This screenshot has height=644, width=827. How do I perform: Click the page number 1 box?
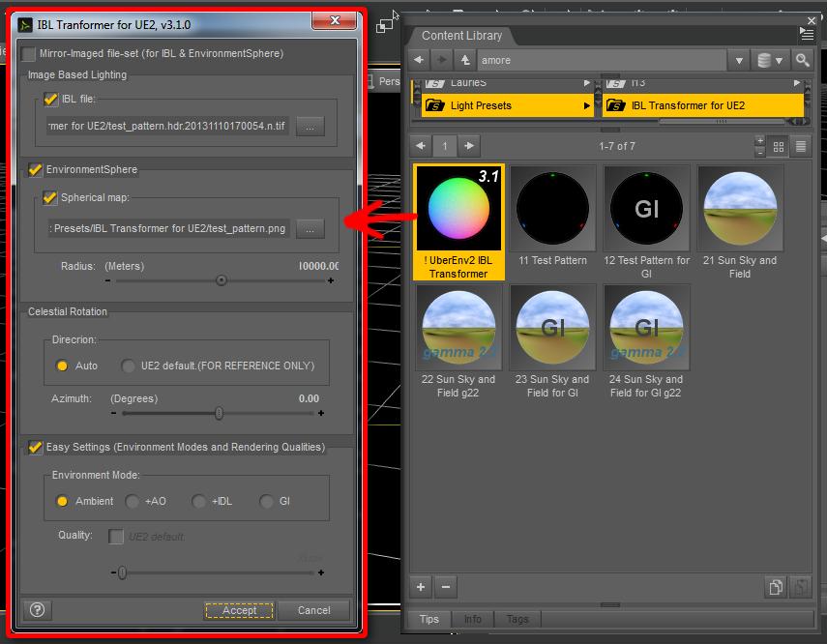coord(445,146)
